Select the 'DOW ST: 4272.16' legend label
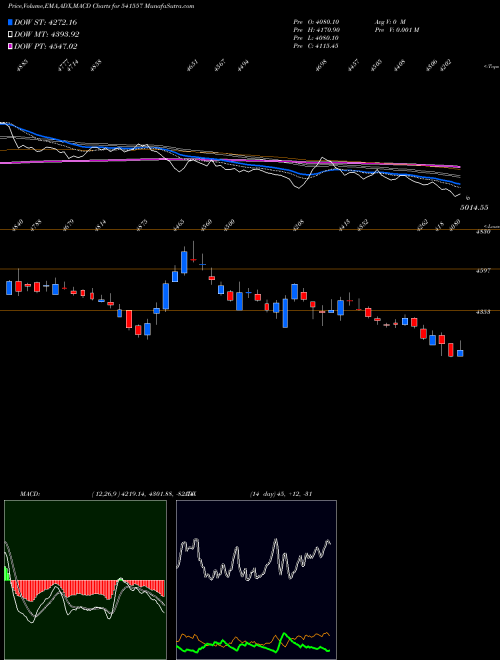Screen dimensions: 500x660 (45, 22)
